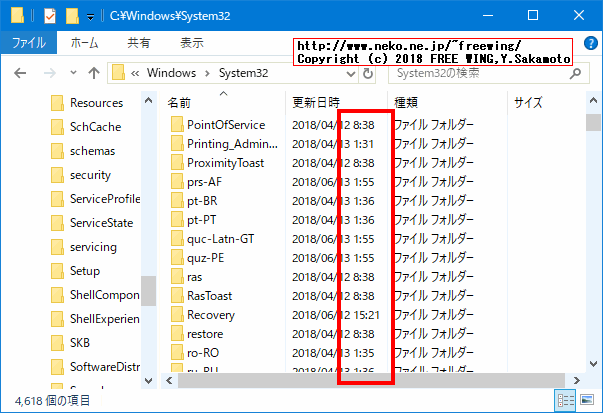Click the file list scroll down arrow
603x413 pixels.
(x=593, y=363)
